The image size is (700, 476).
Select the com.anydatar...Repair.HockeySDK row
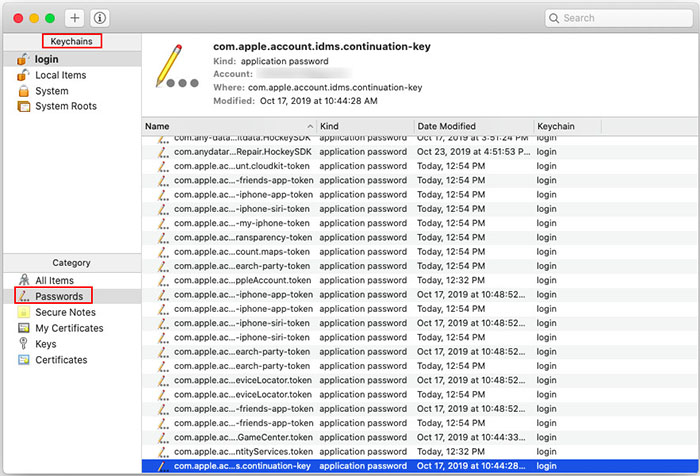point(420,152)
